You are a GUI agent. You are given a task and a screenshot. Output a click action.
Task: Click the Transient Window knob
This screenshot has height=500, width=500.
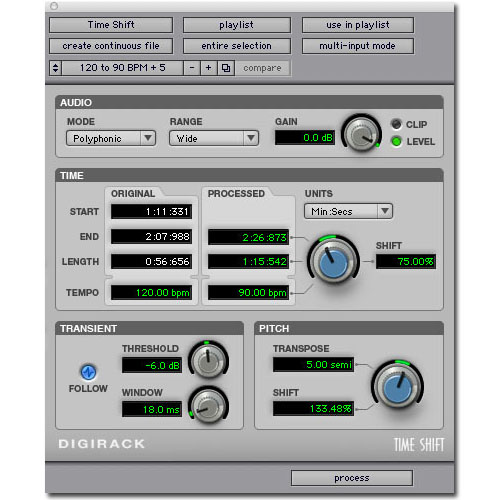coord(209,406)
